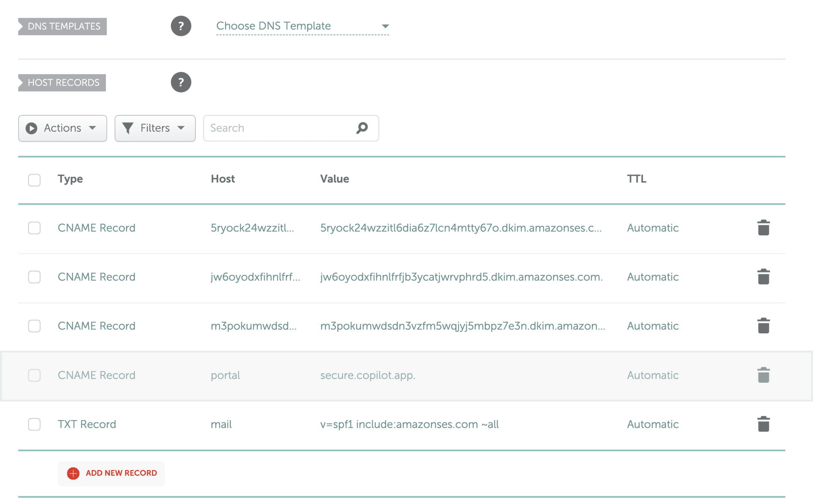Delete the 5ryock24wzzitl CNAME record

tap(763, 227)
